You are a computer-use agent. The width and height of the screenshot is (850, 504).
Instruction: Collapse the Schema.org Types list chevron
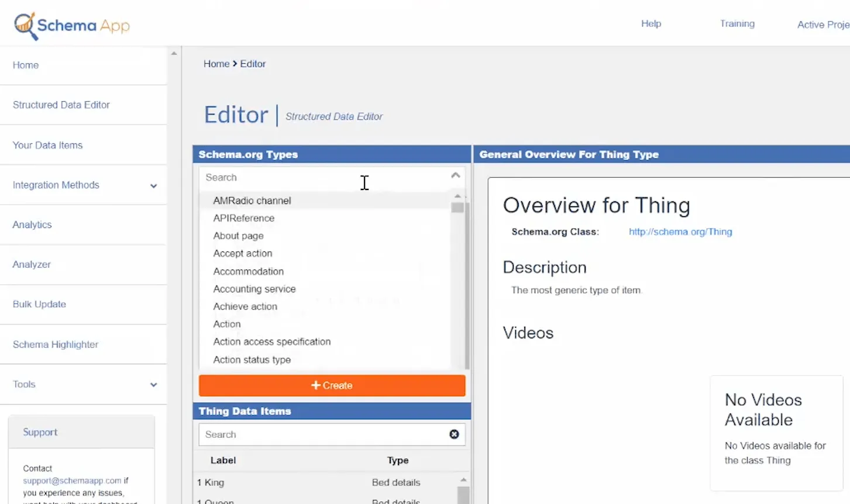pyautogui.click(x=455, y=175)
